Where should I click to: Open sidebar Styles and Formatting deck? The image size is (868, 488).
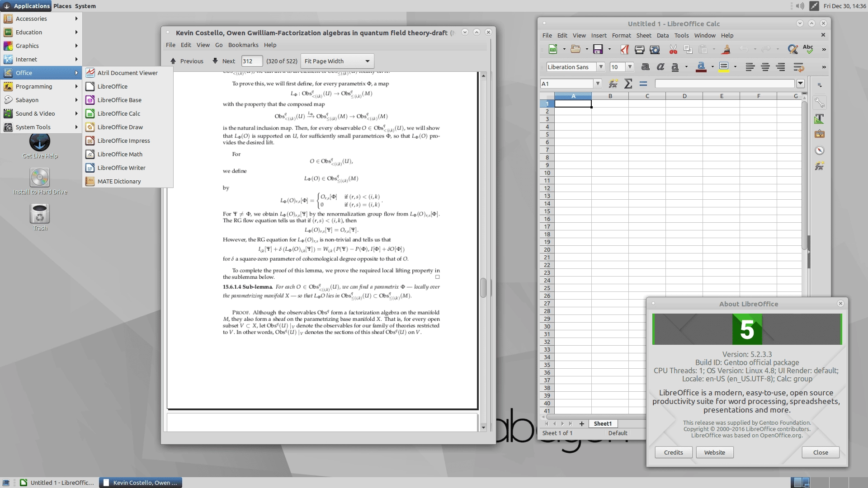pos(820,119)
